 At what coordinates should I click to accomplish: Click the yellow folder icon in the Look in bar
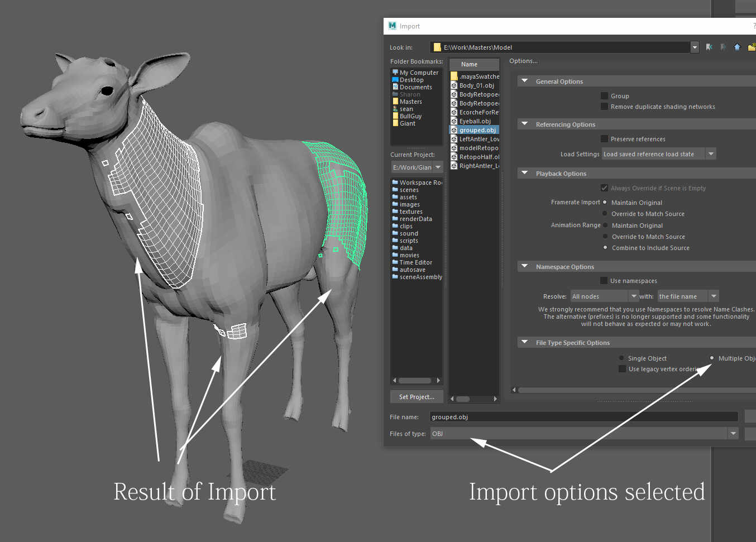[x=438, y=47]
